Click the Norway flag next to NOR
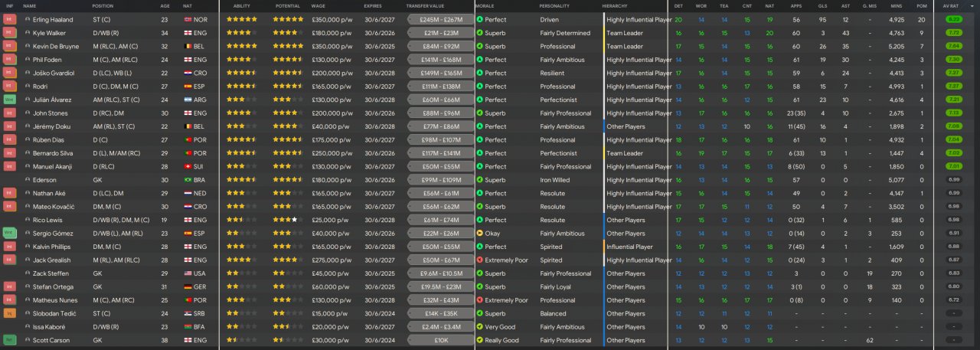This screenshot has height=350, width=980. [x=188, y=19]
